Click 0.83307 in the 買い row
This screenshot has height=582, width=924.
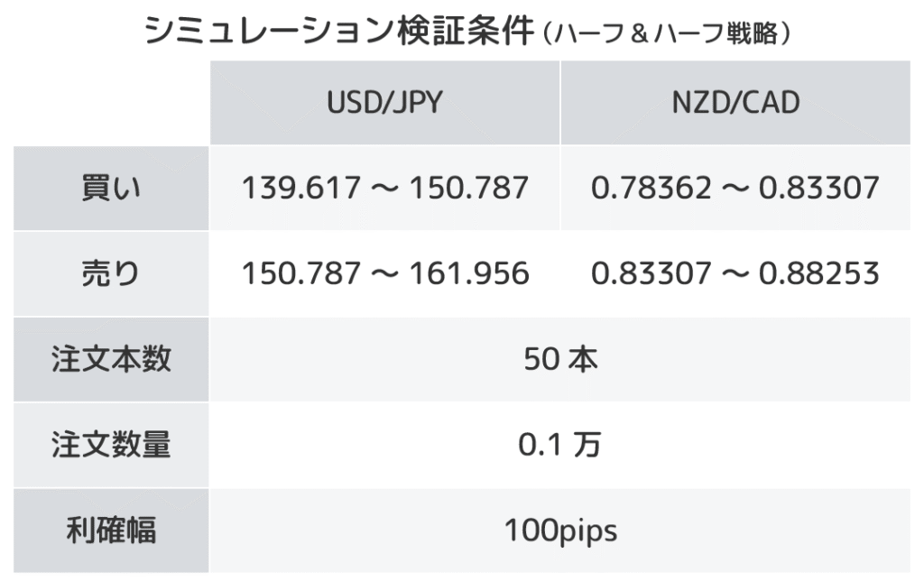coord(819,188)
